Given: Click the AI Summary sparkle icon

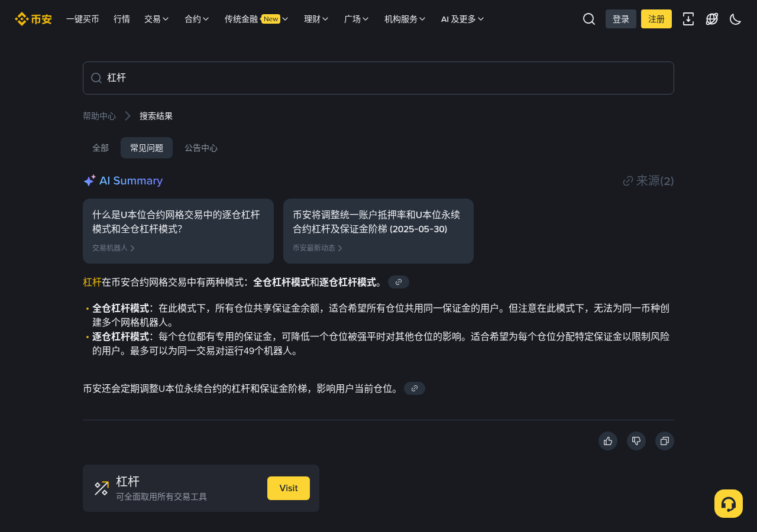Looking at the screenshot, I should [x=89, y=181].
